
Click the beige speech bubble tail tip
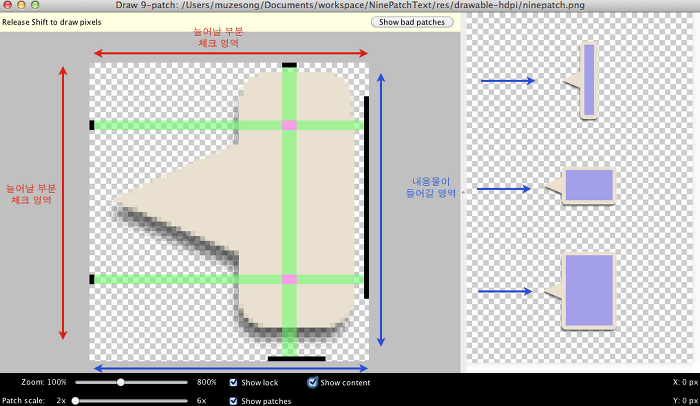(114, 201)
